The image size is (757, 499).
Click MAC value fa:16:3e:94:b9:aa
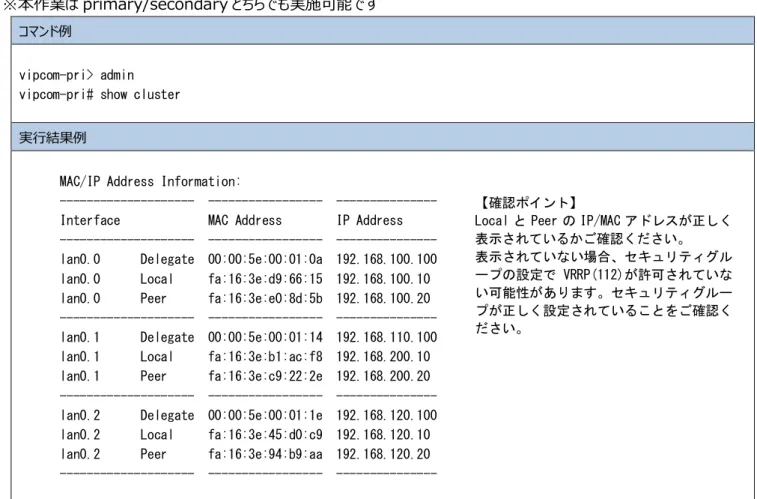click(x=265, y=454)
